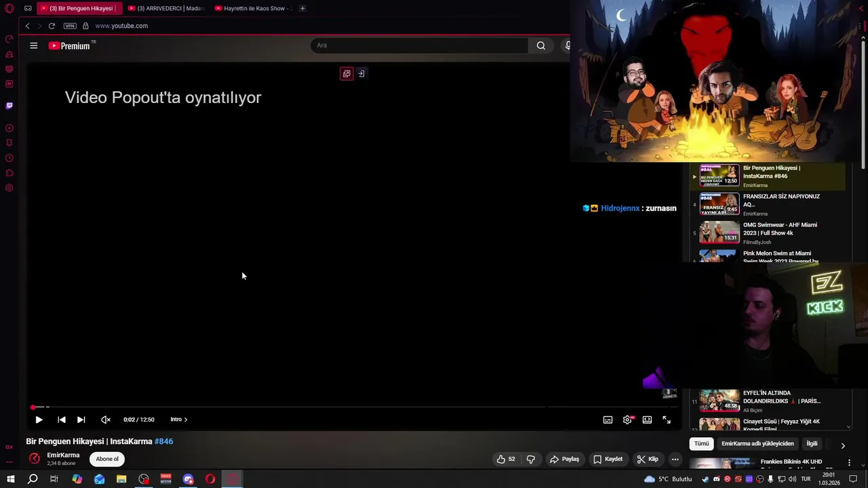Switch to the ARRIVEDERCI tab
868x488 pixels.
166,8
